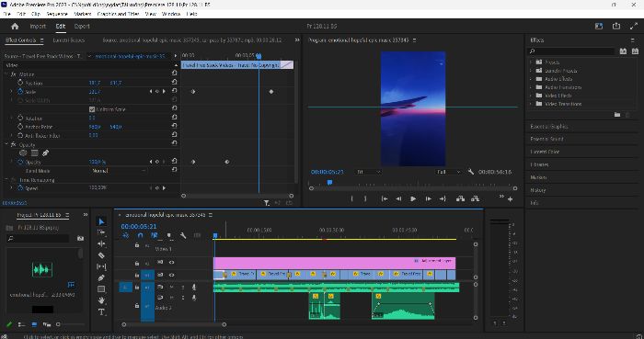This screenshot has width=644, height=339.
Task: Click the Play button in the Program monitor
Action: tap(413, 198)
